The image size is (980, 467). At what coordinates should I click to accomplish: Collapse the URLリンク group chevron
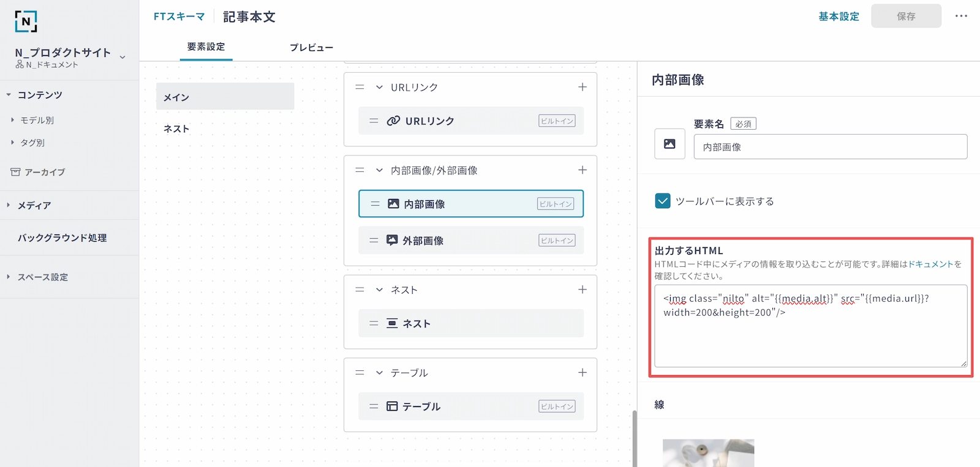(x=379, y=88)
